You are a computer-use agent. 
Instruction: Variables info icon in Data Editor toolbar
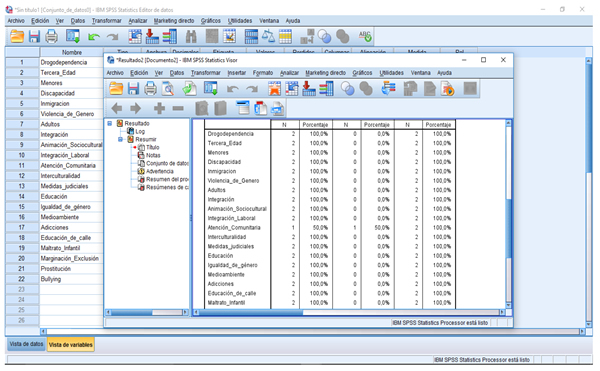point(170,36)
